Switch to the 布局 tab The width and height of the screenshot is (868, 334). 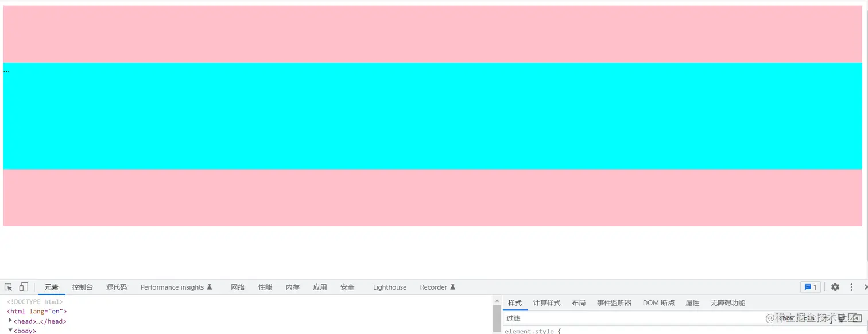coord(579,302)
